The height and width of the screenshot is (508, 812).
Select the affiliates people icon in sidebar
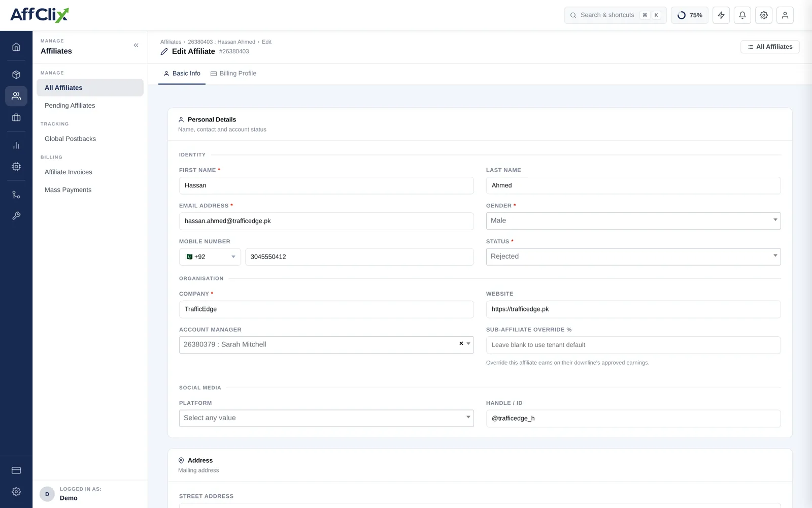click(16, 96)
